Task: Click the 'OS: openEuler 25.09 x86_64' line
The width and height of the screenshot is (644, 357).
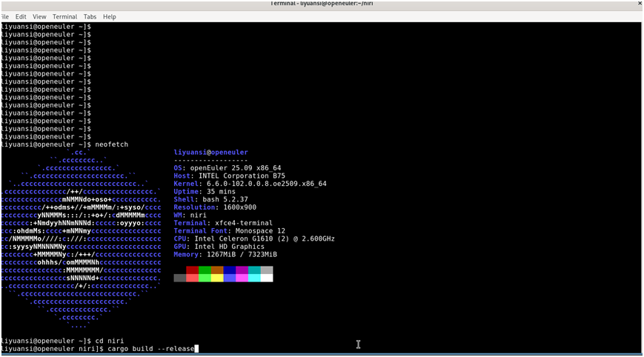Action: (x=227, y=168)
